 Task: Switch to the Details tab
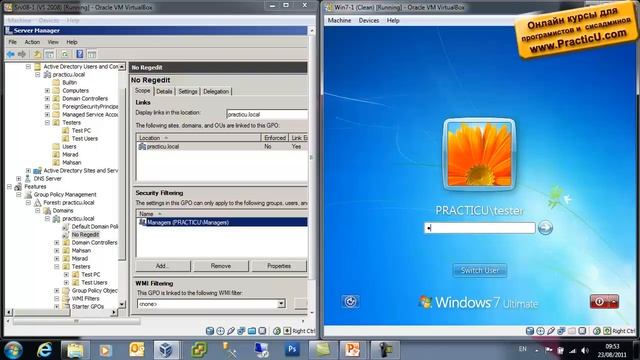pos(164,91)
